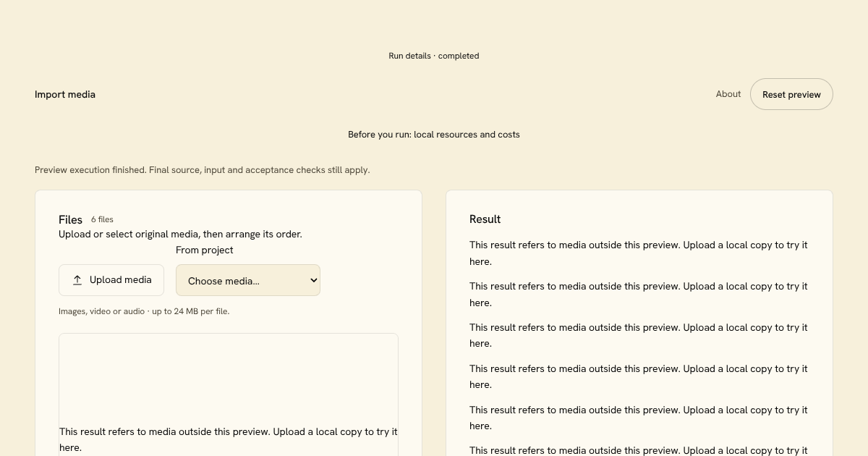868x456 pixels.
Task: Click the Preview execution finished message
Action: 203,170
